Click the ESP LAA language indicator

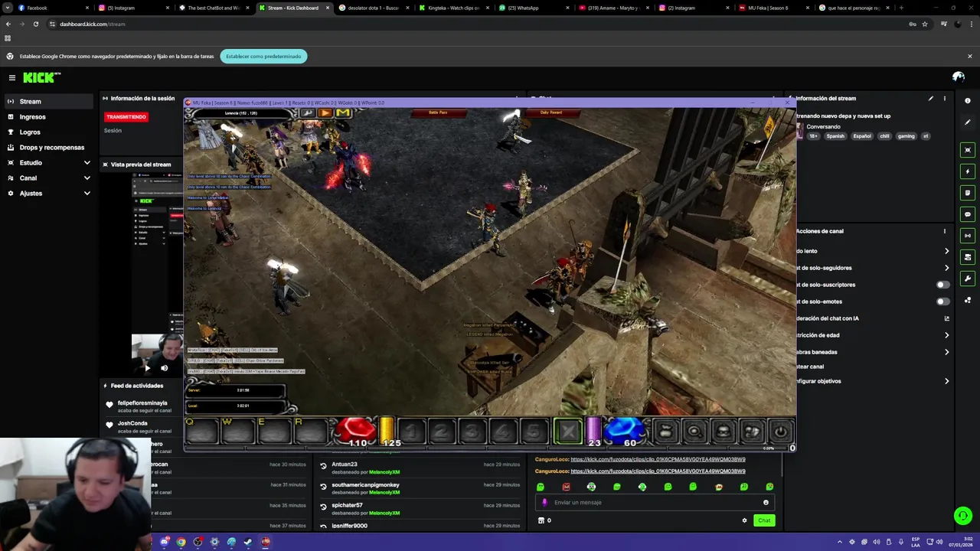[x=916, y=542]
